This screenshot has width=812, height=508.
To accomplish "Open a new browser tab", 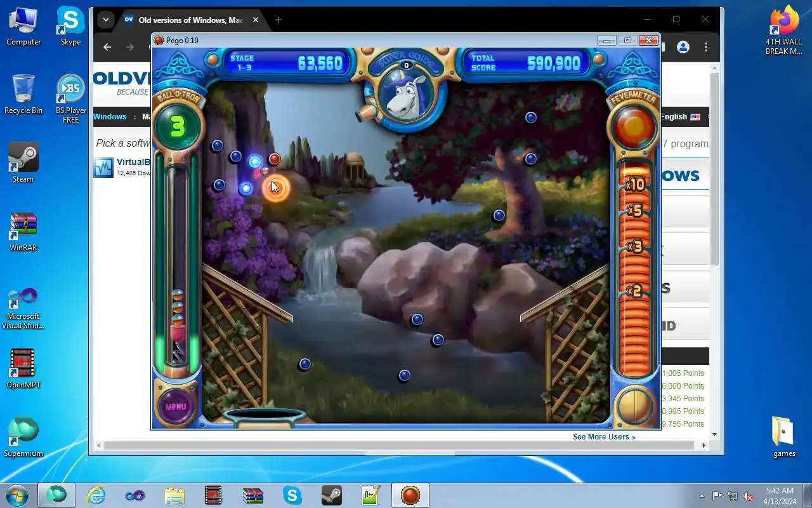I will [278, 20].
